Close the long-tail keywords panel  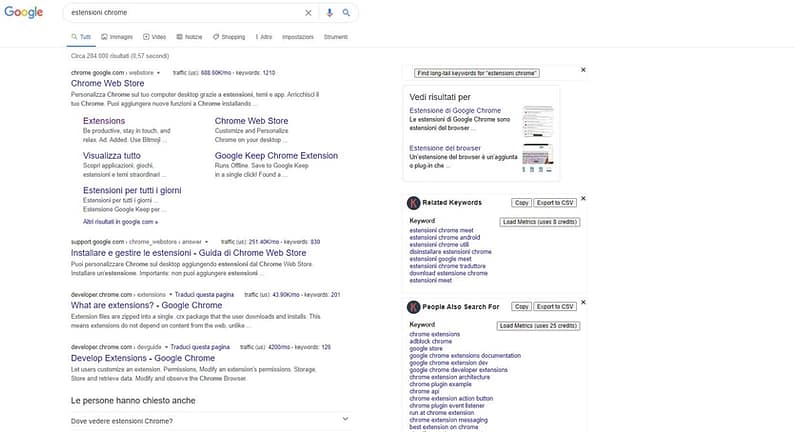pyautogui.click(x=583, y=69)
